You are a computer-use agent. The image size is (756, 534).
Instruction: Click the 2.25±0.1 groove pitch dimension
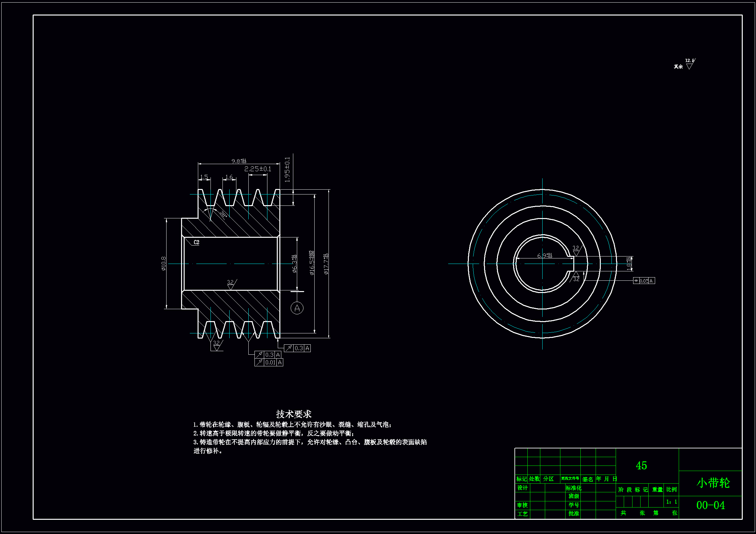[257, 169]
